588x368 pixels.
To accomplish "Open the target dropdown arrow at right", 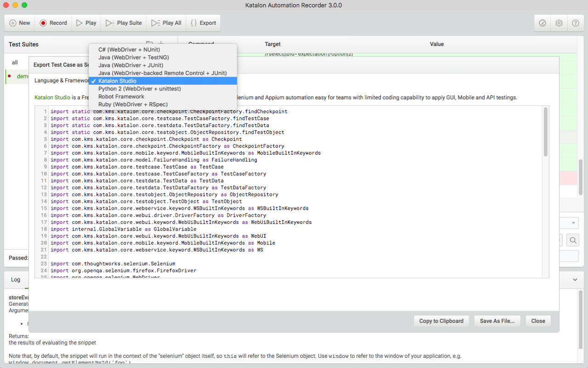I will pos(574,223).
